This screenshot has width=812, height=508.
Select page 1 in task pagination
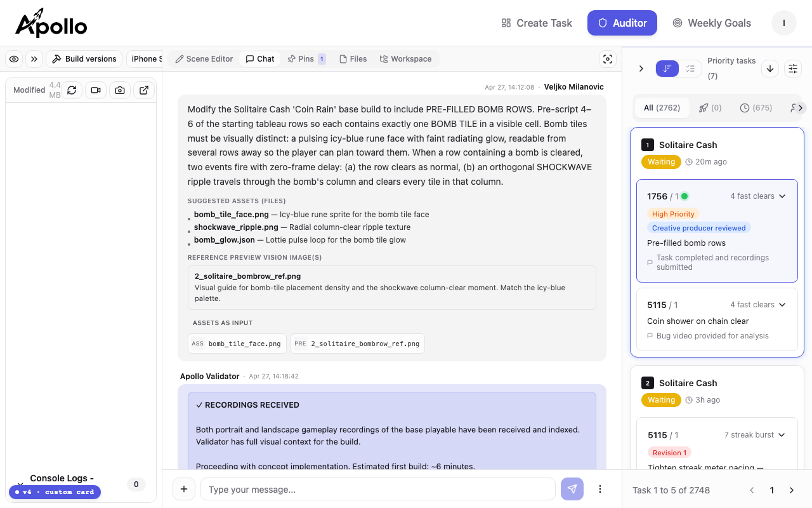(x=772, y=490)
